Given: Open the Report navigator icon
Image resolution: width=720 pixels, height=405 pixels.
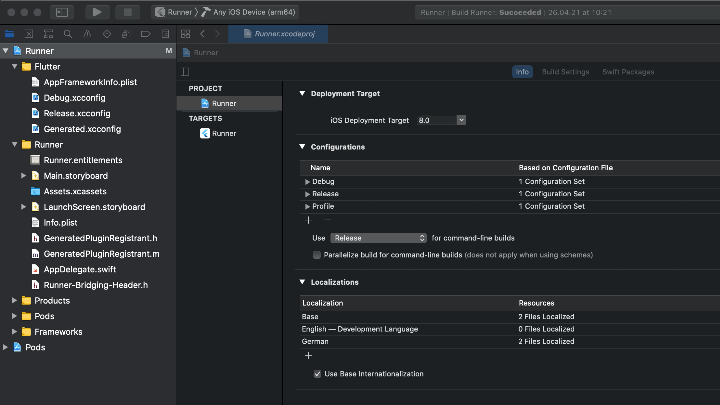Looking at the screenshot, I should tap(164, 34).
